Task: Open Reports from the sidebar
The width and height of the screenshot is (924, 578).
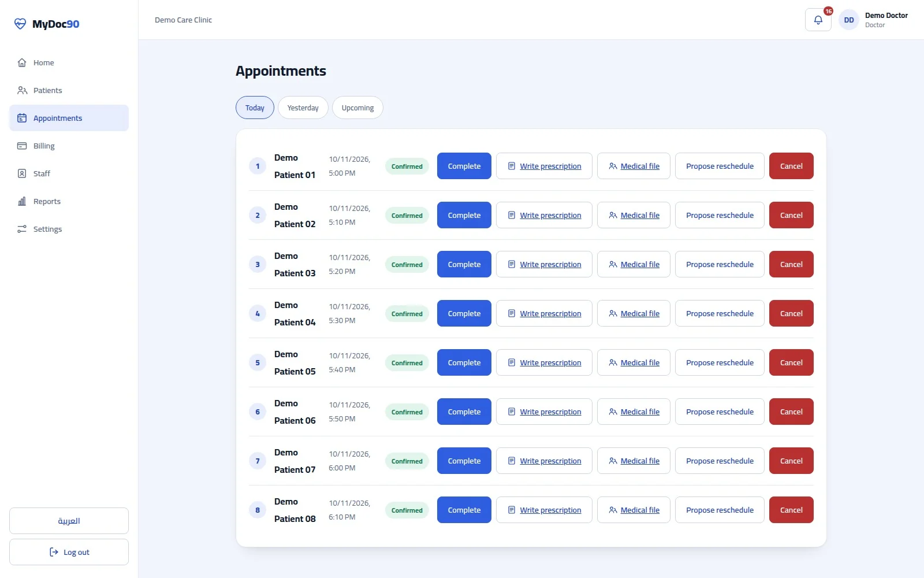Action: coord(69,201)
